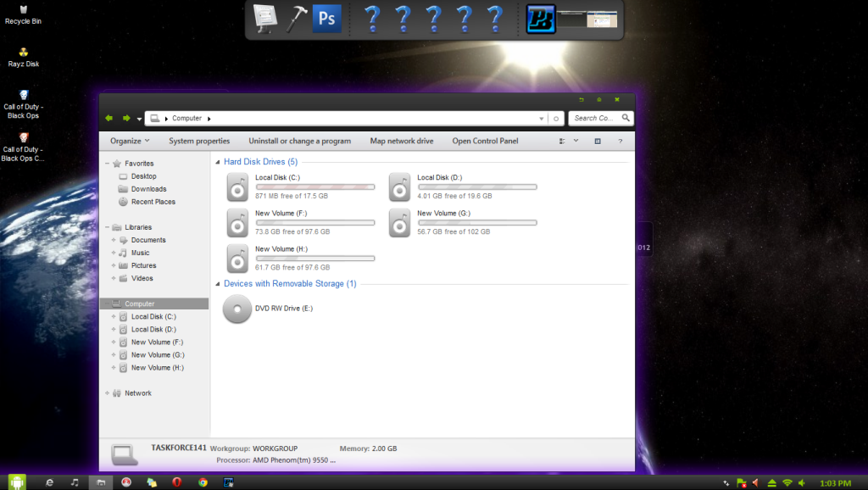Click Uninstall or change a program
Viewport: 868px width, 490px height.
[x=299, y=141]
